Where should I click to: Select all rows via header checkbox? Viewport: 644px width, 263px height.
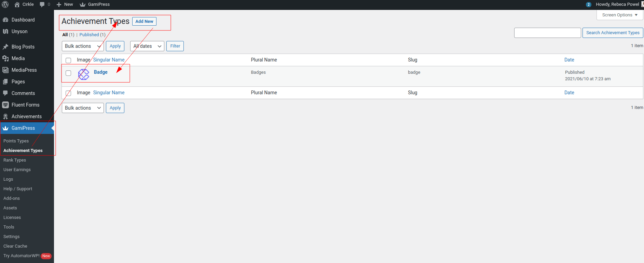coord(68,60)
